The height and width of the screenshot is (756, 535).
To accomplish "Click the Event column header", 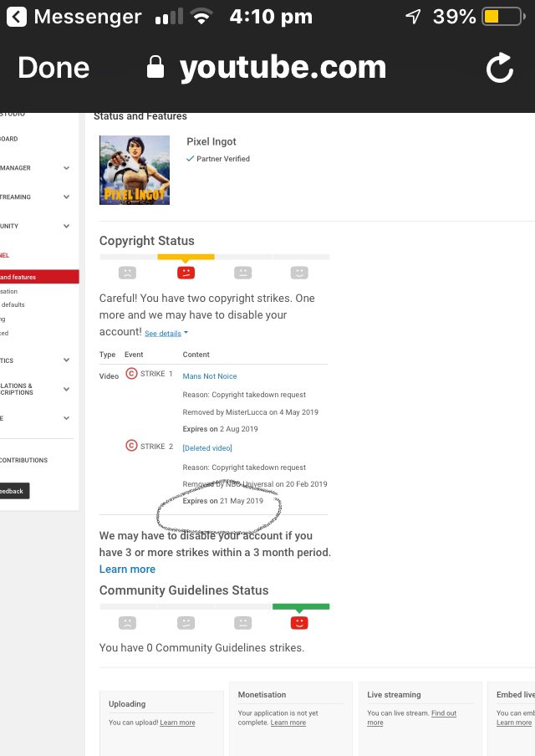I will pyautogui.click(x=134, y=355).
